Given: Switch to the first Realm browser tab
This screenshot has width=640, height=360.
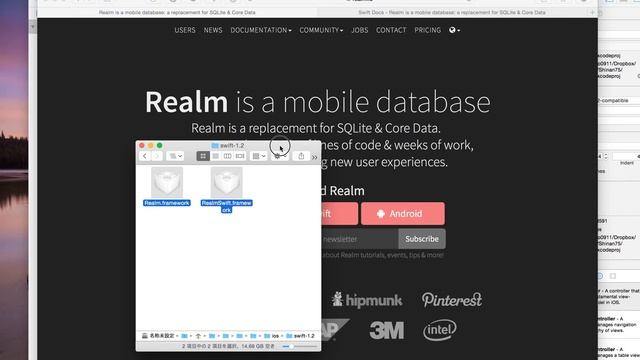Looking at the screenshot, I should click(177, 13).
